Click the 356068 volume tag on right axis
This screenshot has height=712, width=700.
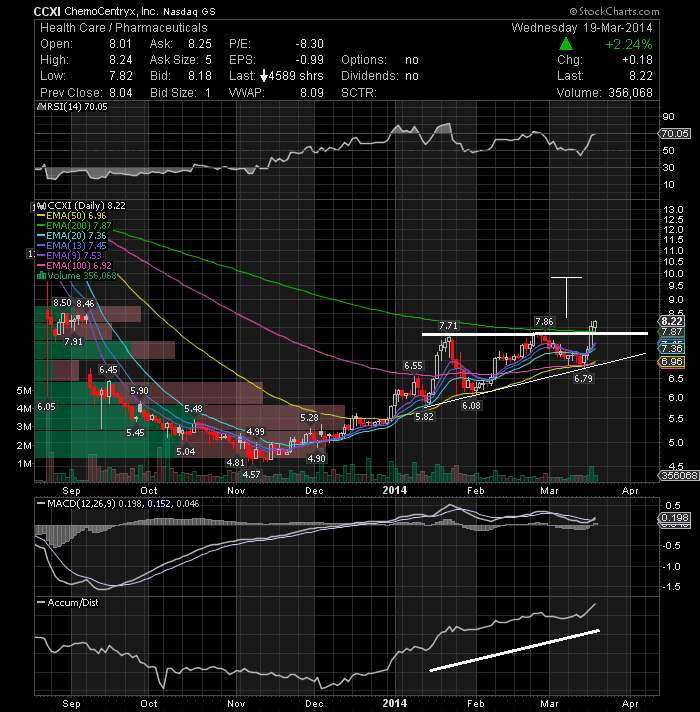(x=679, y=475)
